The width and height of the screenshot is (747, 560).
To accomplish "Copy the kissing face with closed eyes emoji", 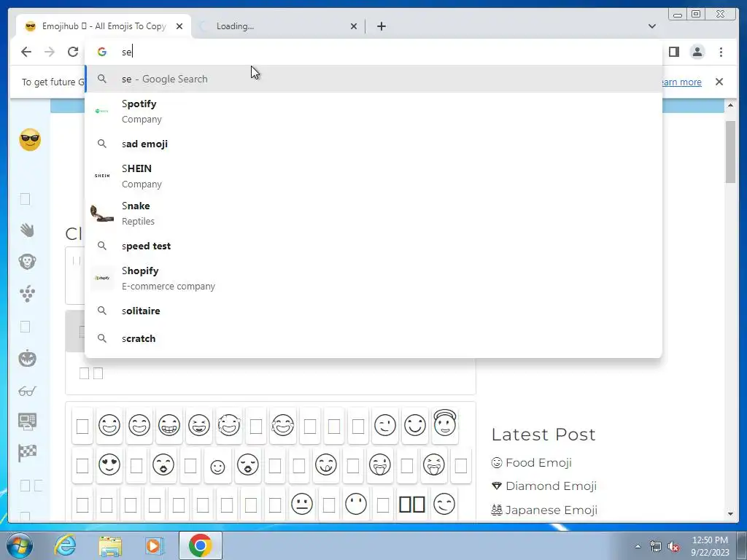I will tap(248, 464).
